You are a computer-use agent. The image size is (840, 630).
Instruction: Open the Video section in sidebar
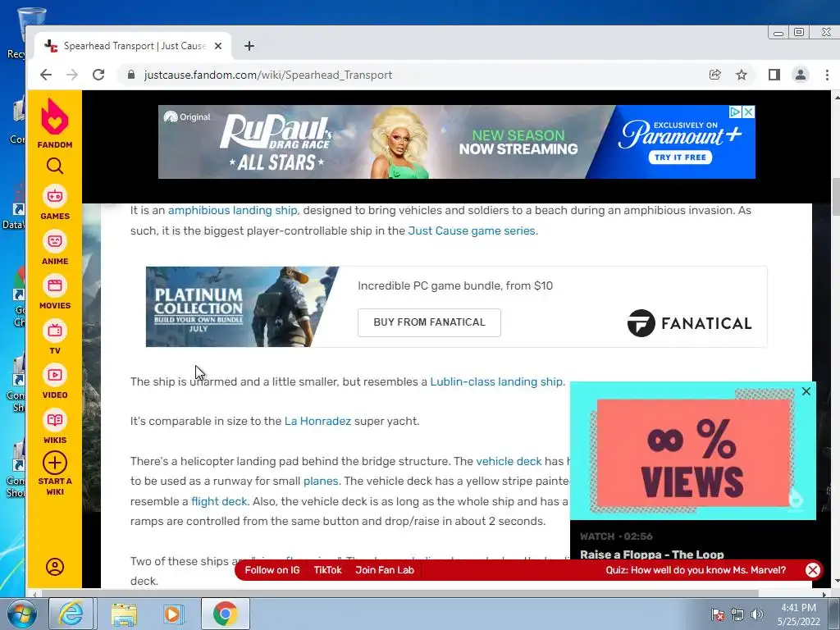point(55,382)
